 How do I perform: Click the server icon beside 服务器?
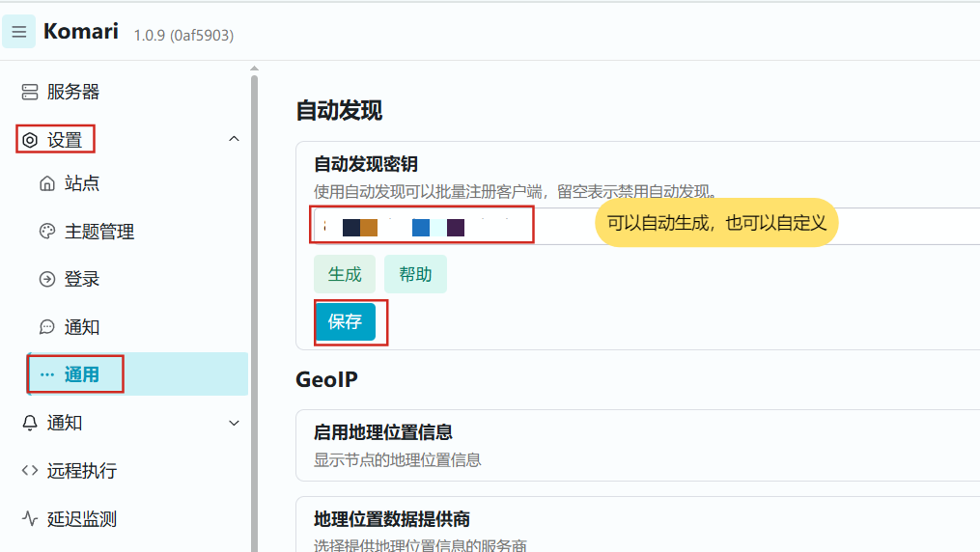pyautogui.click(x=30, y=93)
